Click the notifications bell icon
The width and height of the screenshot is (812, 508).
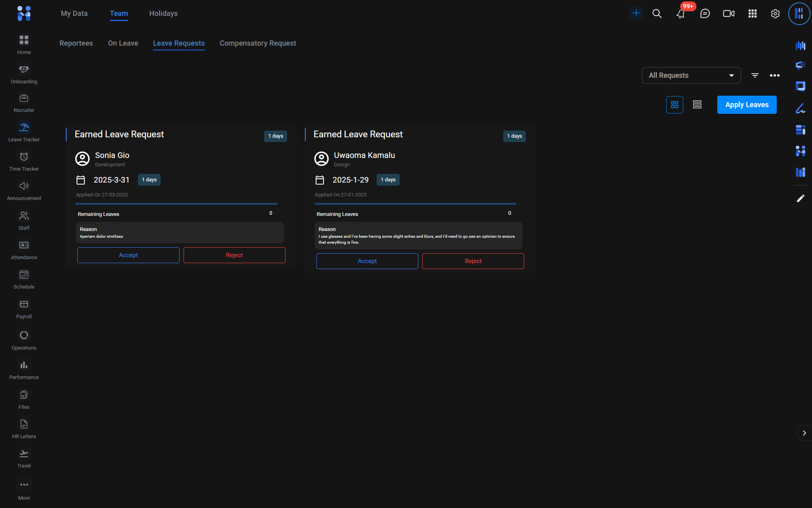pos(680,14)
